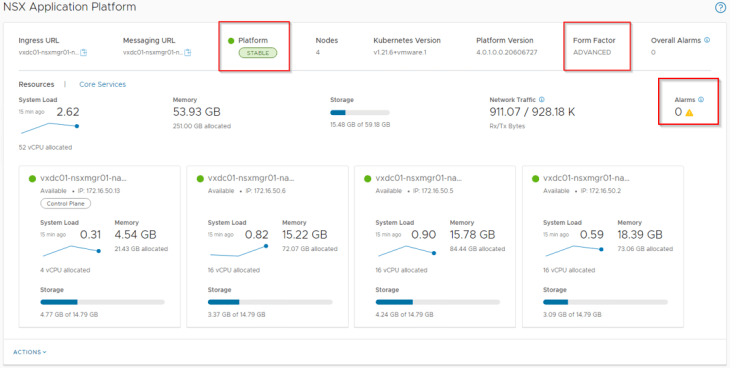Click node memory value 15.22 GB
The width and height of the screenshot is (730, 368).
point(305,234)
